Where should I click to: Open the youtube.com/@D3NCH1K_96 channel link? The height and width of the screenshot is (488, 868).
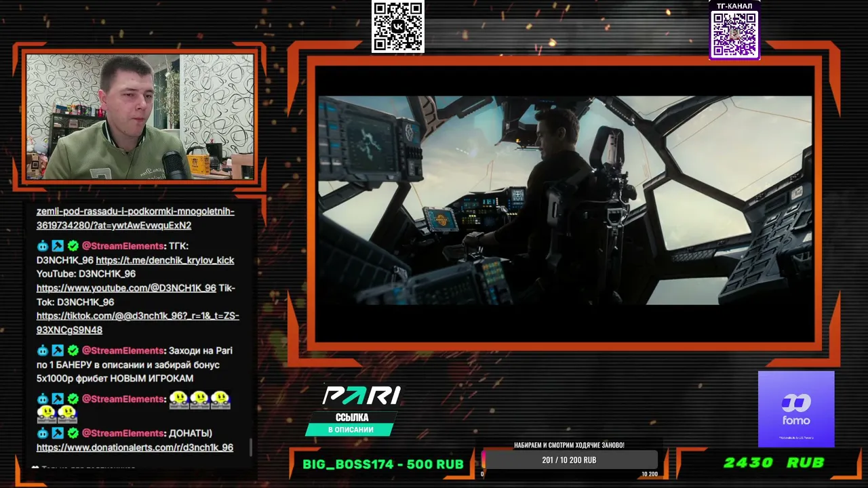tap(126, 288)
